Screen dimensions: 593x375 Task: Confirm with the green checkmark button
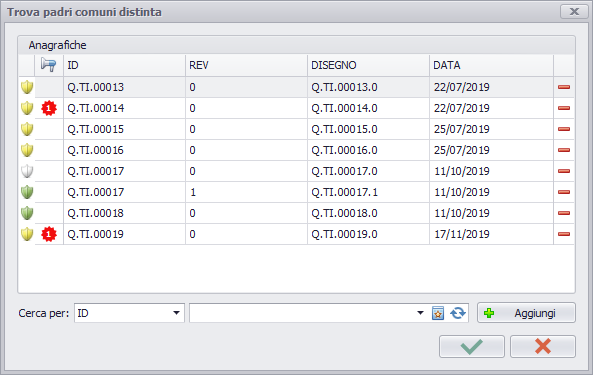[472, 346]
